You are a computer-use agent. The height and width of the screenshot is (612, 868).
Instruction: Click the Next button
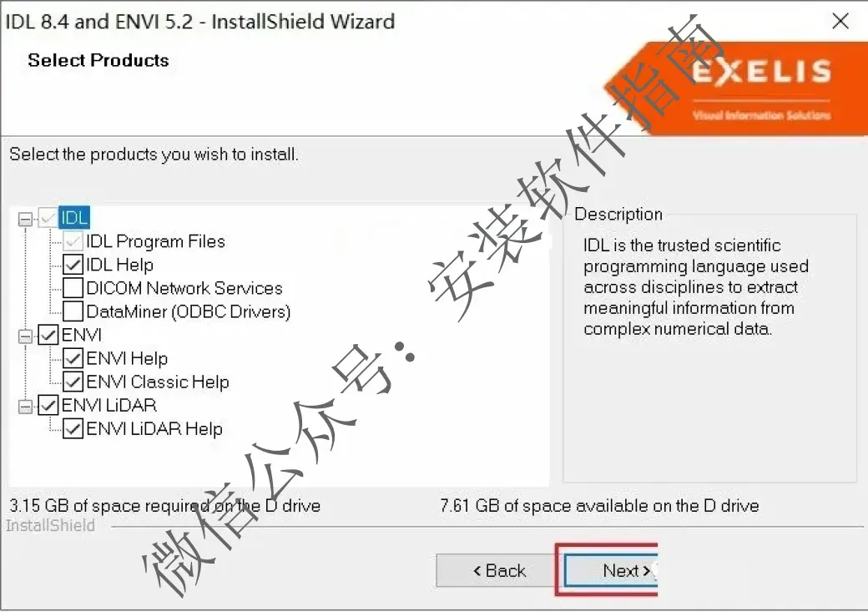click(x=610, y=570)
